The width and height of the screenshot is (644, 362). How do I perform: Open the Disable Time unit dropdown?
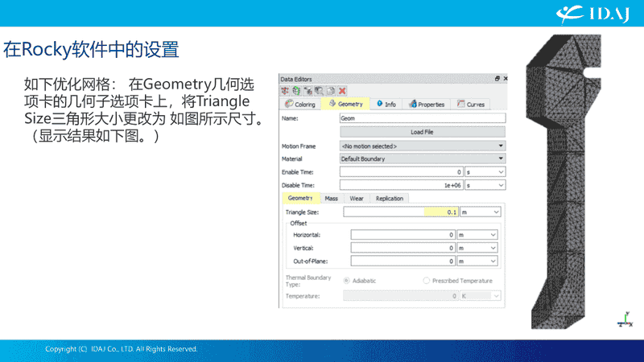pyautogui.click(x=485, y=185)
